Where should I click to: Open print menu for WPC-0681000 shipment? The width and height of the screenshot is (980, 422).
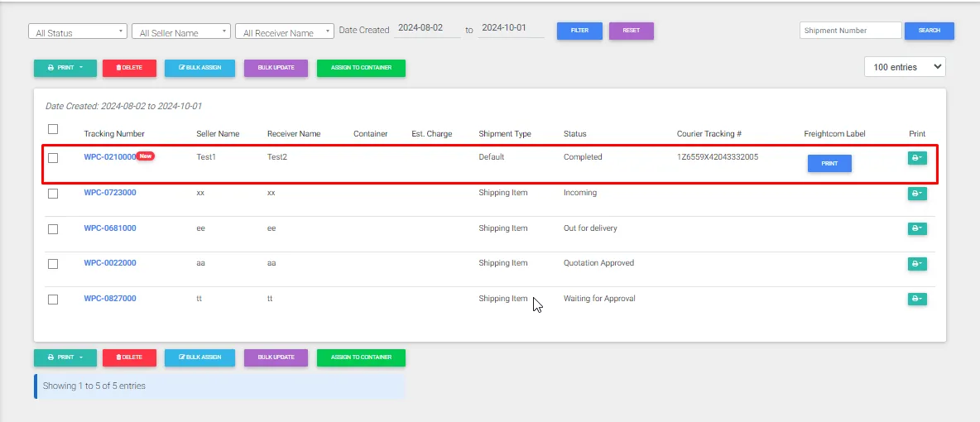[916, 228]
